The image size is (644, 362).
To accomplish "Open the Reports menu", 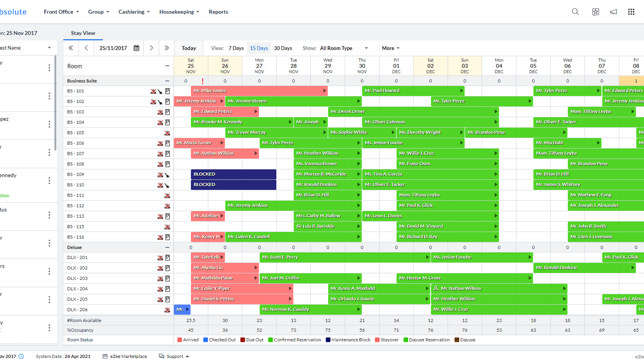I will [218, 12].
